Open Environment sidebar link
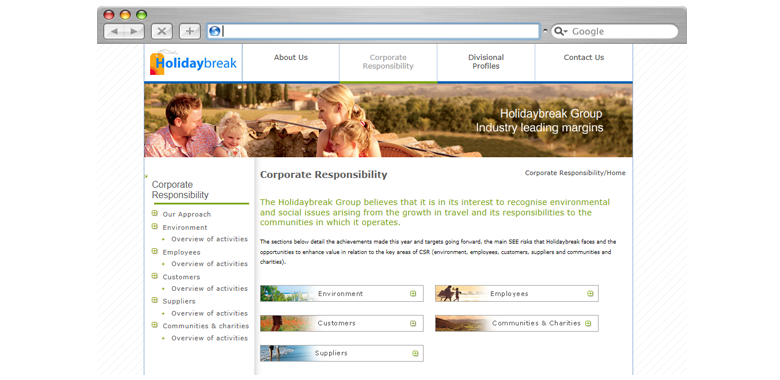The height and width of the screenshot is (380, 780). pos(185,227)
